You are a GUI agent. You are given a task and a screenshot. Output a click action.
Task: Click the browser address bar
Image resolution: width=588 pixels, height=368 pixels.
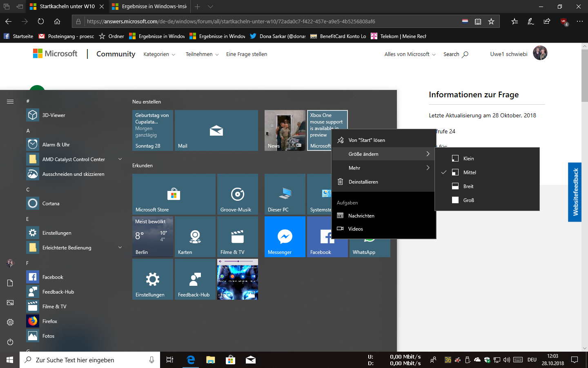point(269,21)
